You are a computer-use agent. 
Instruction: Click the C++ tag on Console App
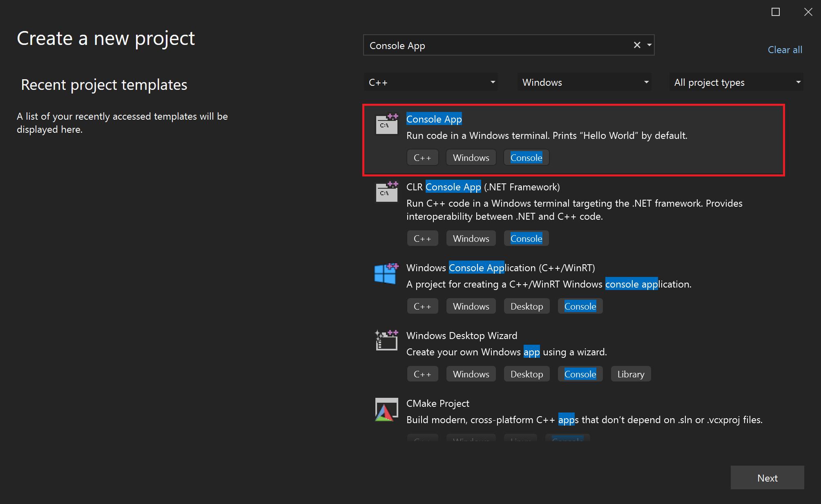point(422,158)
